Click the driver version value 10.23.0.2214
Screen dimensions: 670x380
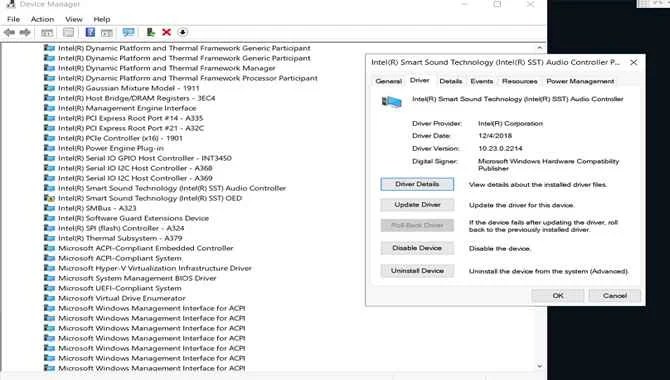coord(500,148)
